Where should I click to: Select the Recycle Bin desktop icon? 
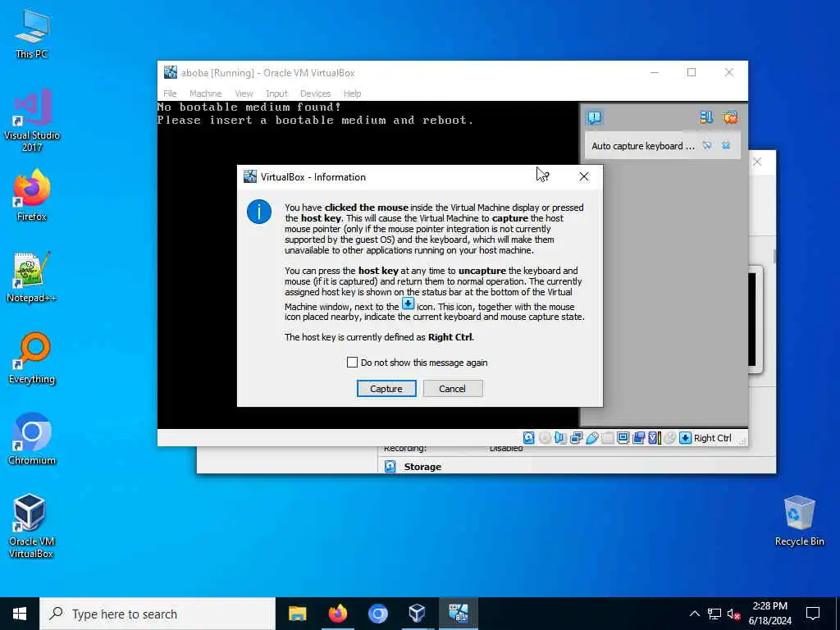click(x=799, y=521)
